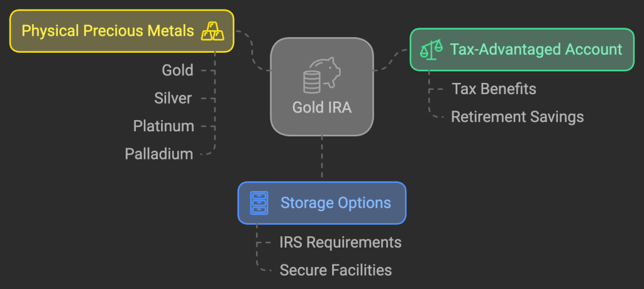Viewport: 644px width, 289px height.
Task: Select the Storage Options node
Action: [x=322, y=203]
